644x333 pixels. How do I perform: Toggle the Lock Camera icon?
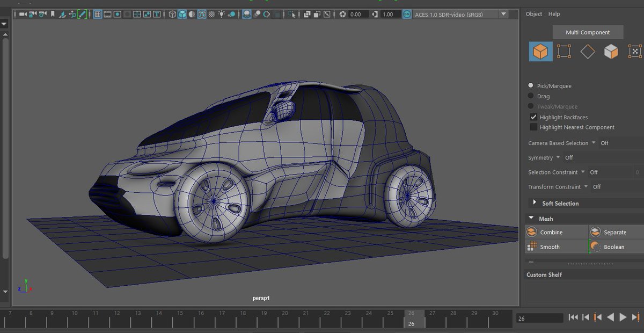click(32, 15)
